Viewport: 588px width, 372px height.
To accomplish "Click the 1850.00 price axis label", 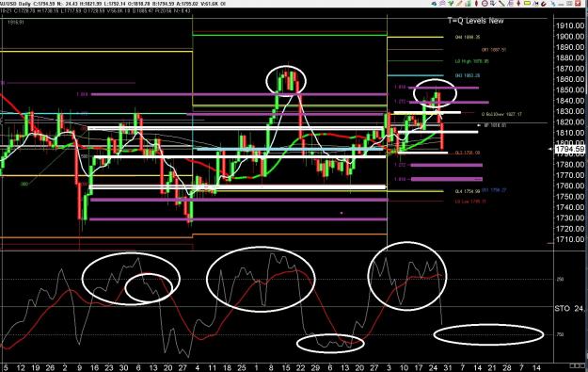I will (569, 90).
